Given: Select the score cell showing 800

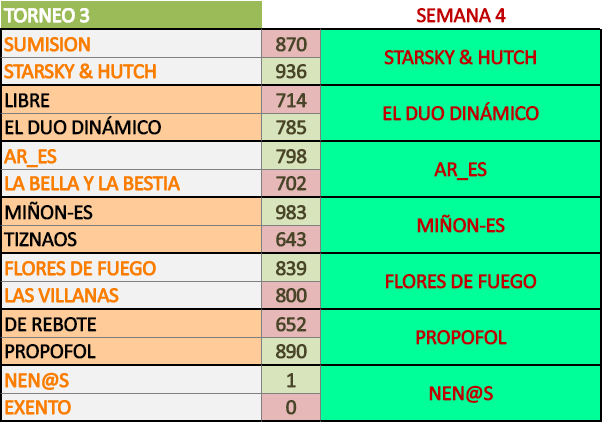Looking at the screenshot, I should [290, 296].
